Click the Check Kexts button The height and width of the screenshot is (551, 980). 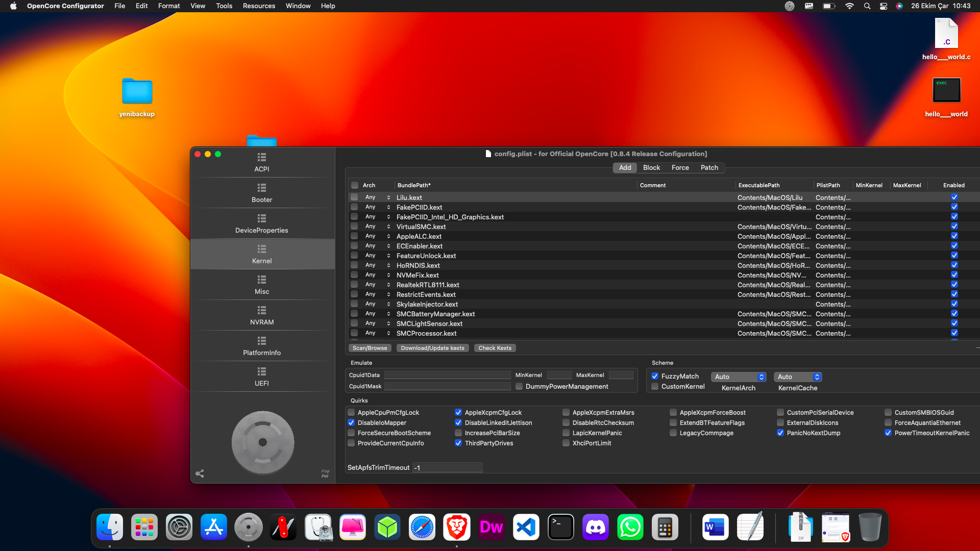495,348
